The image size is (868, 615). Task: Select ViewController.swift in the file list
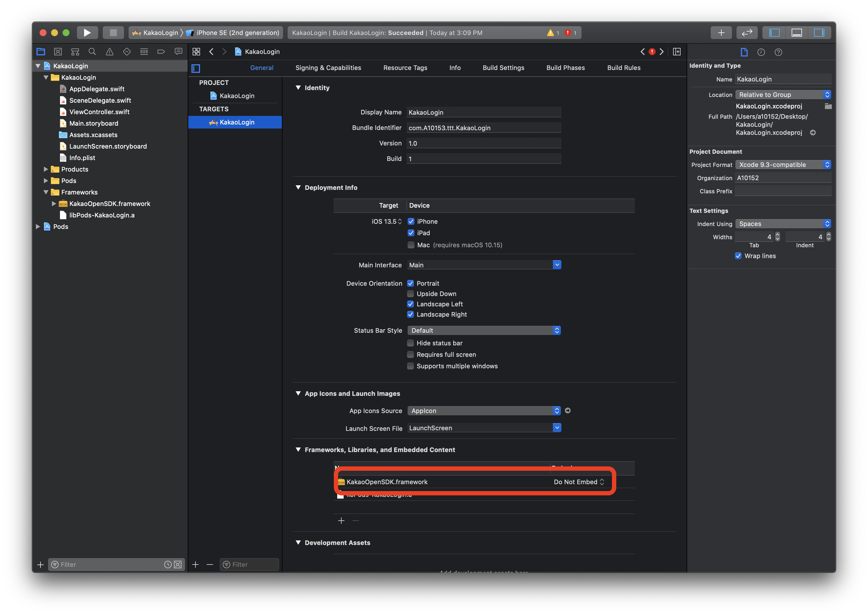coord(99,112)
